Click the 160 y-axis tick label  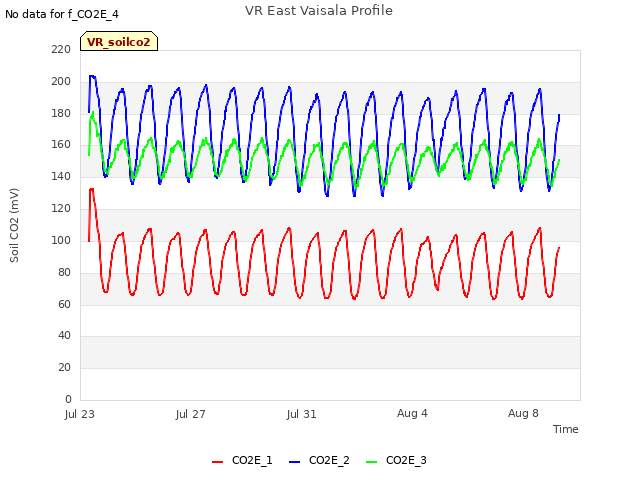point(61,144)
